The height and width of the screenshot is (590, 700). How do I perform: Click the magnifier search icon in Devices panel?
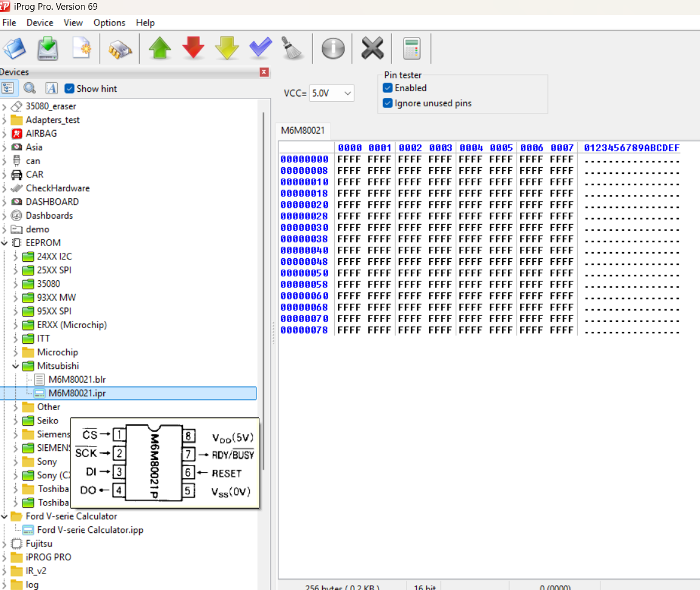click(29, 88)
